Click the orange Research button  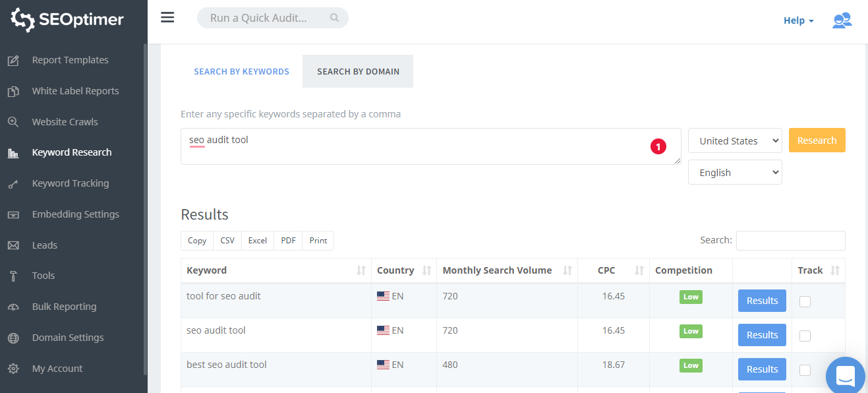pos(817,140)
